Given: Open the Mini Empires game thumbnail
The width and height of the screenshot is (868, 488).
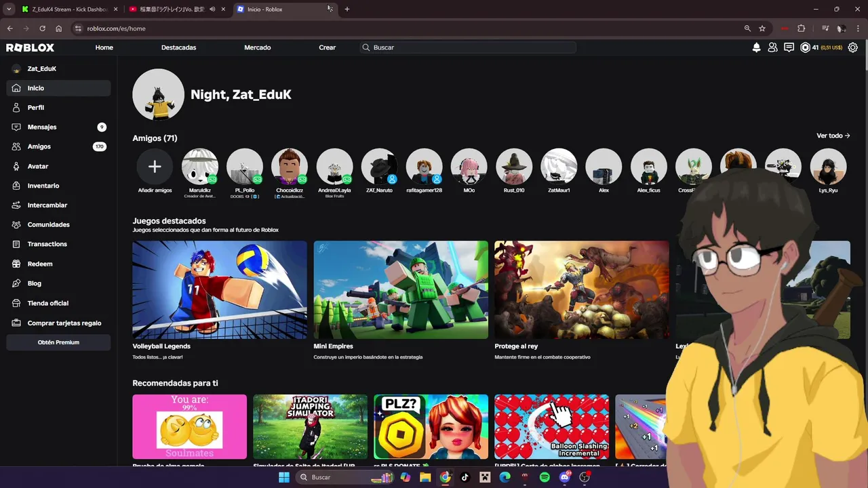Looking at the screenshot, I should [401, 290].
